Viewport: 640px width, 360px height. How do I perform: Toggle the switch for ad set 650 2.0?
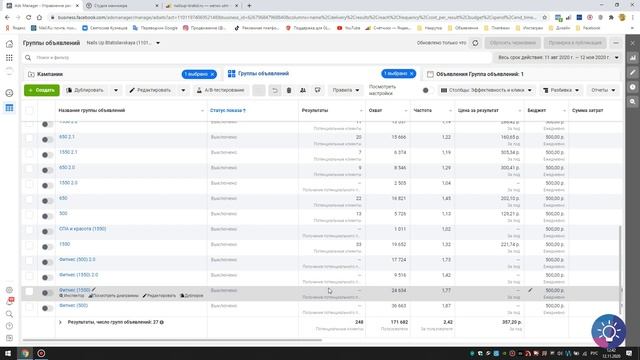(47, 170)
